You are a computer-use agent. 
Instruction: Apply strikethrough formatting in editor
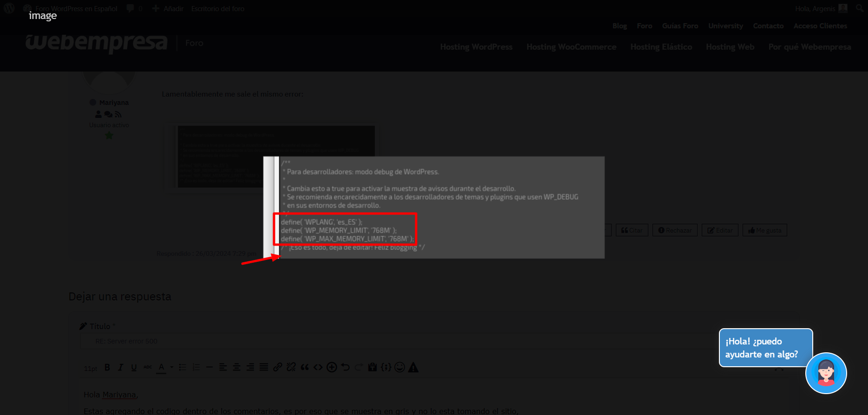pyautogui.click(x=148, y=367)
